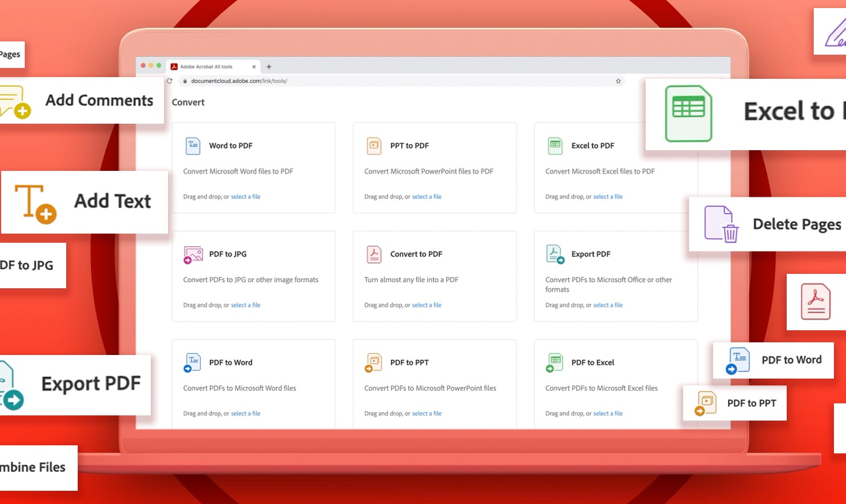Image resolution: width=846 pixels, height=504 pixels.
Task: Open a new browser tab with the plus button
Action: 269,66
